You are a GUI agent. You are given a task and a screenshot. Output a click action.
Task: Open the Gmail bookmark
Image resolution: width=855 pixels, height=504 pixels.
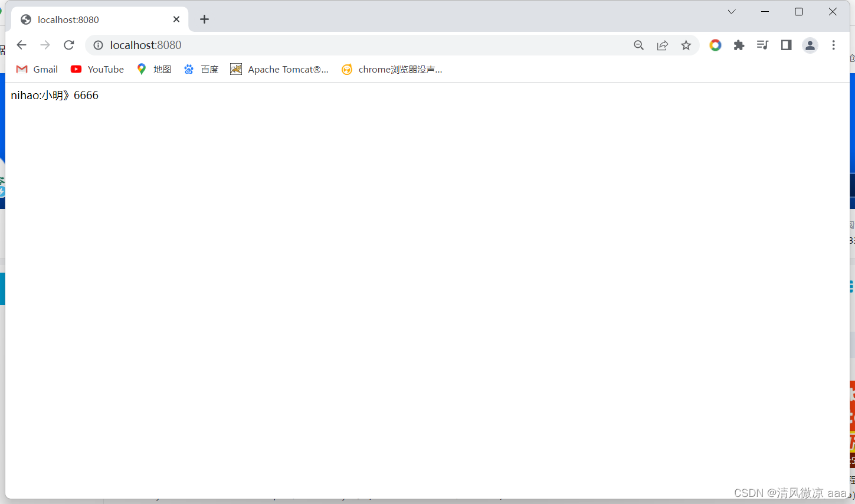tap(37, 69)
